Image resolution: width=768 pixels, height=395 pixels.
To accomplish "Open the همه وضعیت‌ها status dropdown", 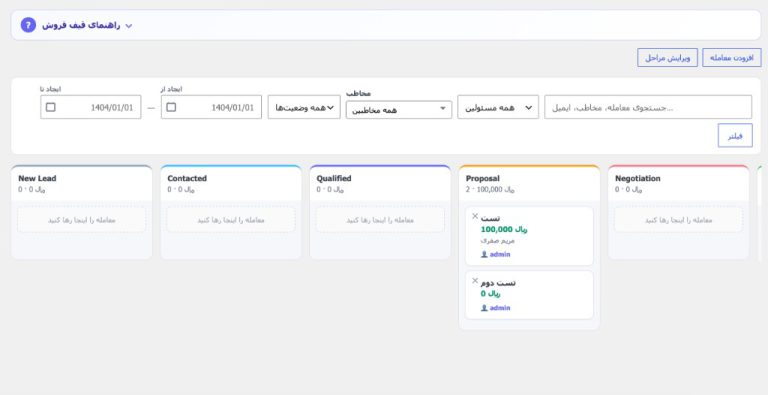I will (x=304, y=107).
